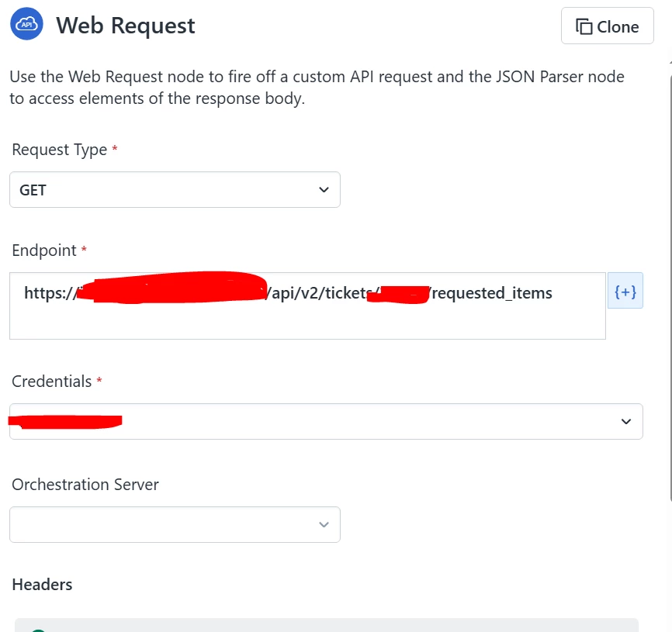
Task: Click the Credentials label
Action: coord(51,381)
